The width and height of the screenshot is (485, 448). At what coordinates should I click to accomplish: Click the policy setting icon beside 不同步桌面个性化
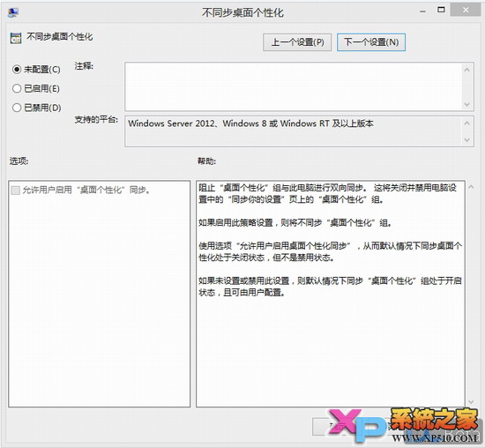16,38
